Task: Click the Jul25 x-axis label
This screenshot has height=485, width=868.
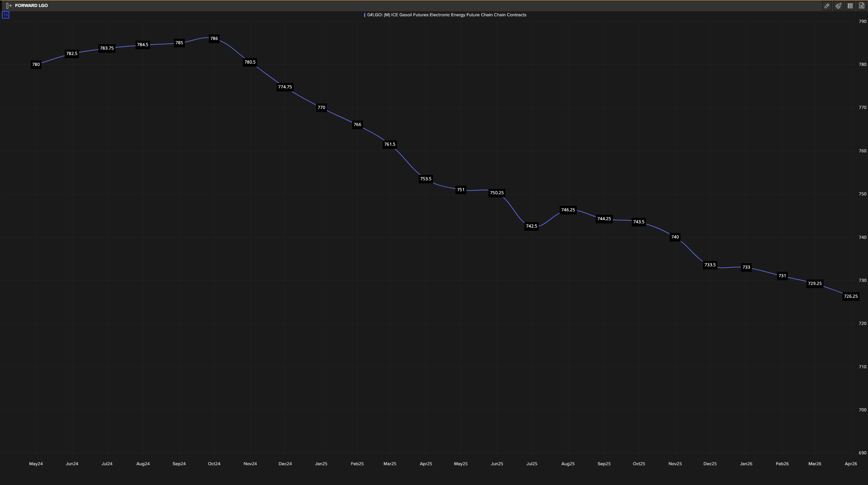Action: (x=531, y=464)
